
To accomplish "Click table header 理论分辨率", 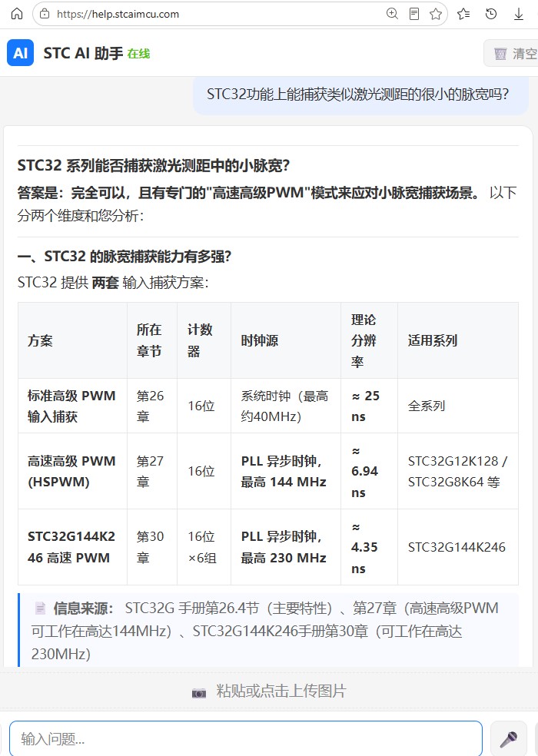I will [x=369, y=340].
